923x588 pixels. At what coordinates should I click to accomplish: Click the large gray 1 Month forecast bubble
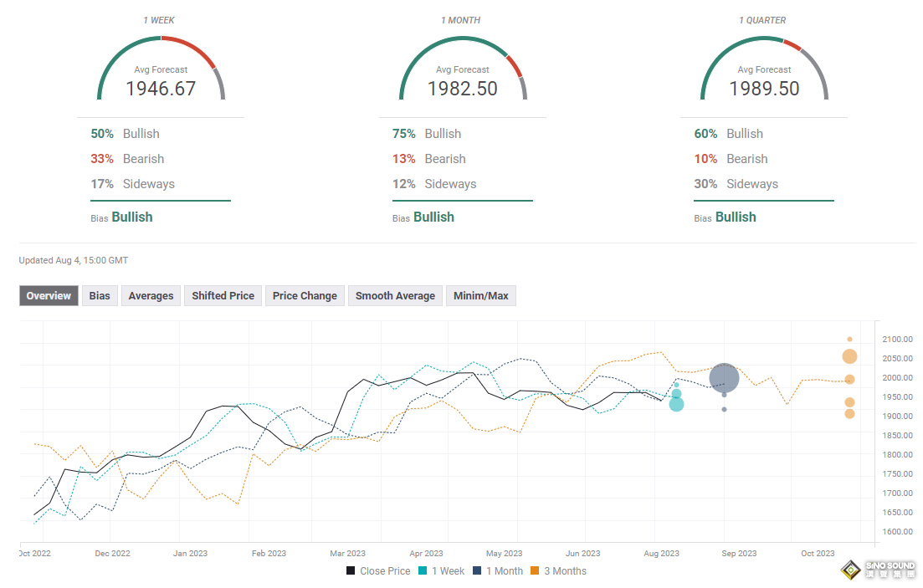click(724, 378)
